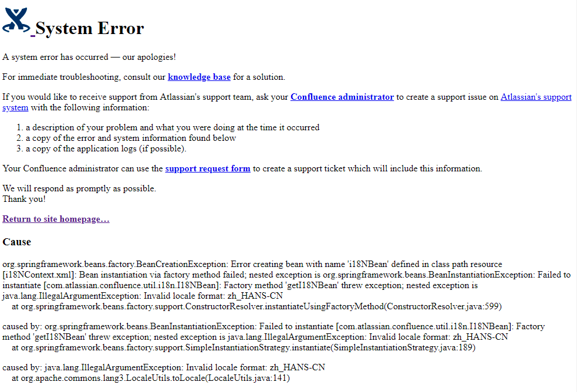
Task: Click 'caused by: java.lang.IllegalArgumentException' line
Action: tap(164, 367)
